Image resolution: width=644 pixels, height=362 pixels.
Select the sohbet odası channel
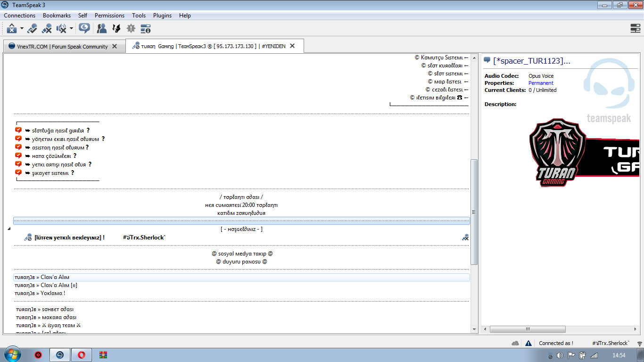tap(45, 309)
